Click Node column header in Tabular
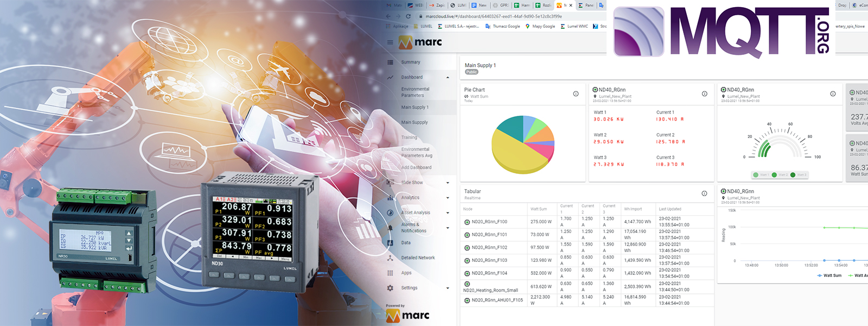 pos(468,209)
